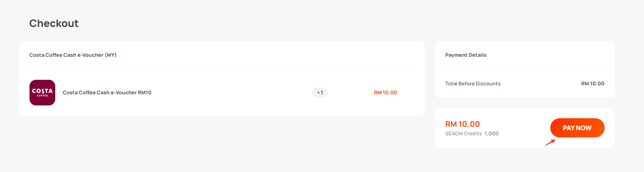Click the empty space between quantity and item price
This screenshot has width=644, height=172.
click(x=351, y=93)
